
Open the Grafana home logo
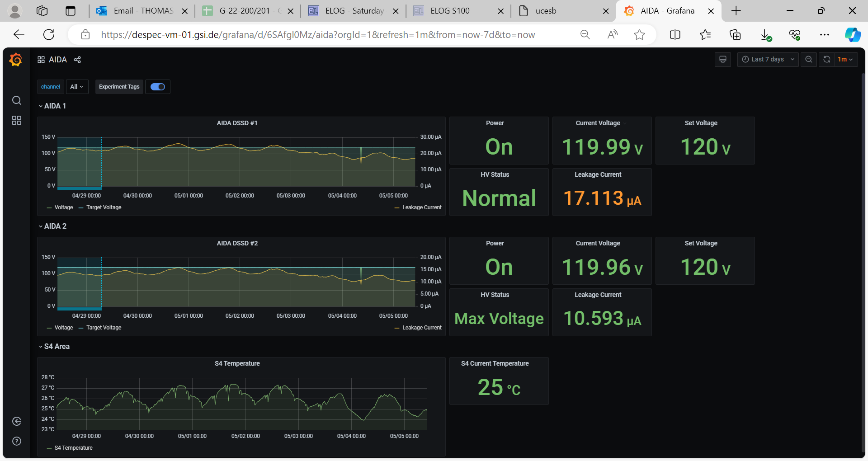[x=16, y=60]
